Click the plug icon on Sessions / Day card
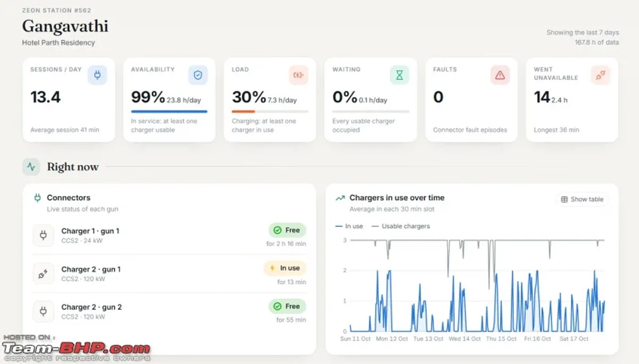639x364 pixels. pos(97,76)
